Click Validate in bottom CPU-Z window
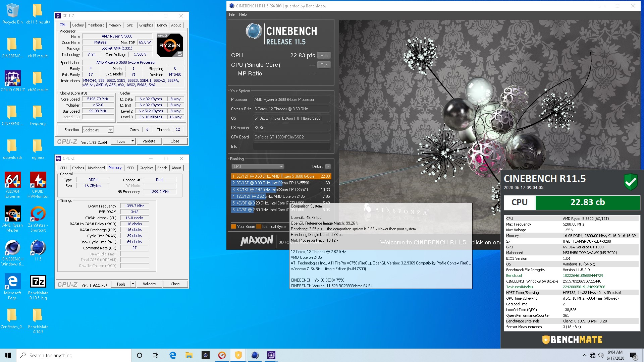 [149, 284]
